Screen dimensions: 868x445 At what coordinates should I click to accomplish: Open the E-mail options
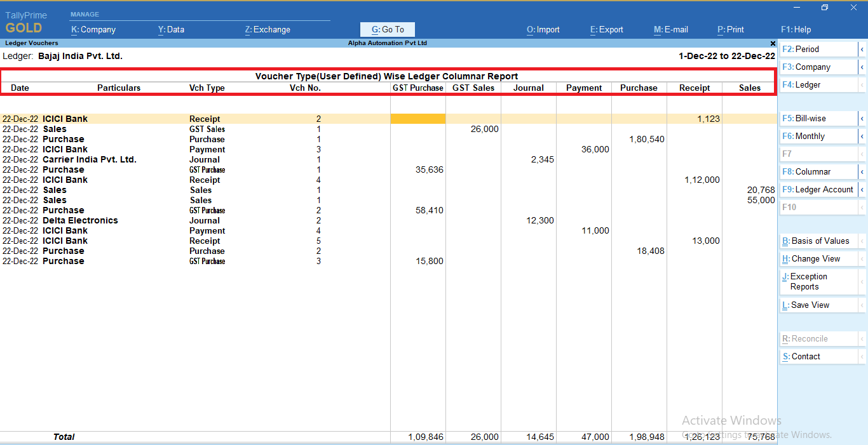(670, 29)
